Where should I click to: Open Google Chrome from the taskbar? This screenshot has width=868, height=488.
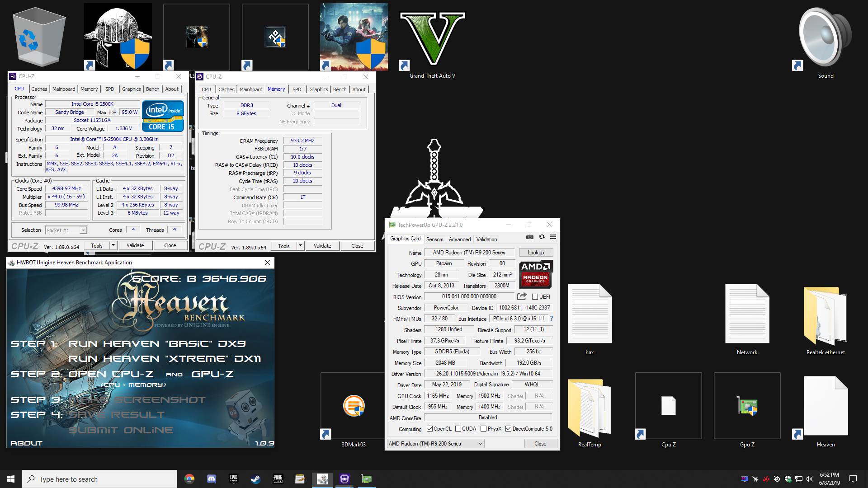189,479
